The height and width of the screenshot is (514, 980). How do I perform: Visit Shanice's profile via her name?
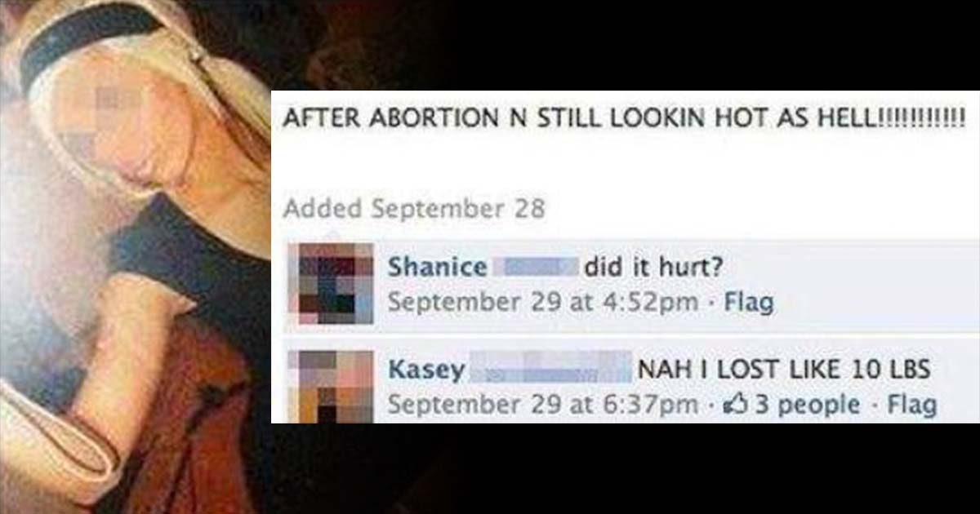(x=437, y=267)
